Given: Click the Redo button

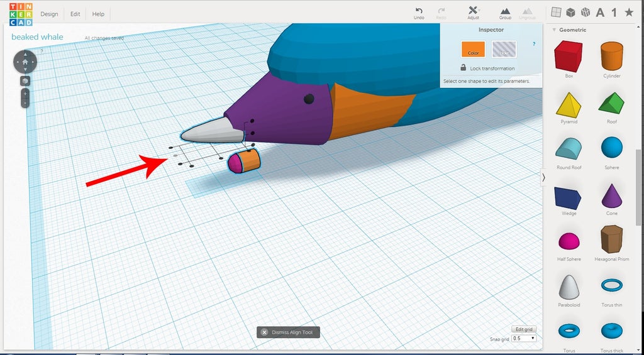Looking at the screenshot, I should [441, 13].
